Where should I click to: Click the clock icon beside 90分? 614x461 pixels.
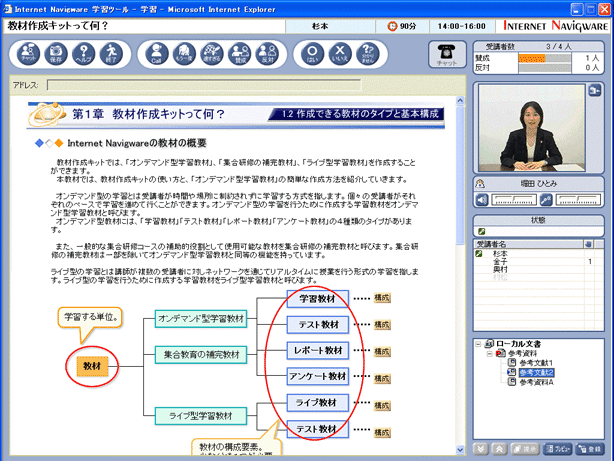pyautogui.click(x=392, y=26)
